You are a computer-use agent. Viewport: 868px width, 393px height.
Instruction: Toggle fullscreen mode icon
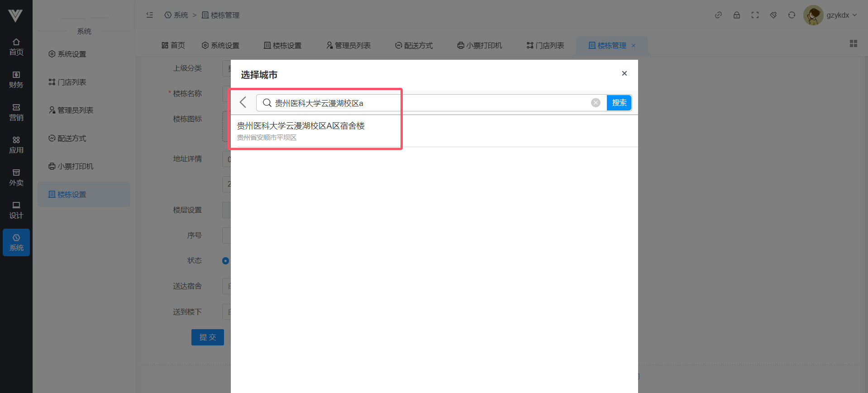[755, 15]
